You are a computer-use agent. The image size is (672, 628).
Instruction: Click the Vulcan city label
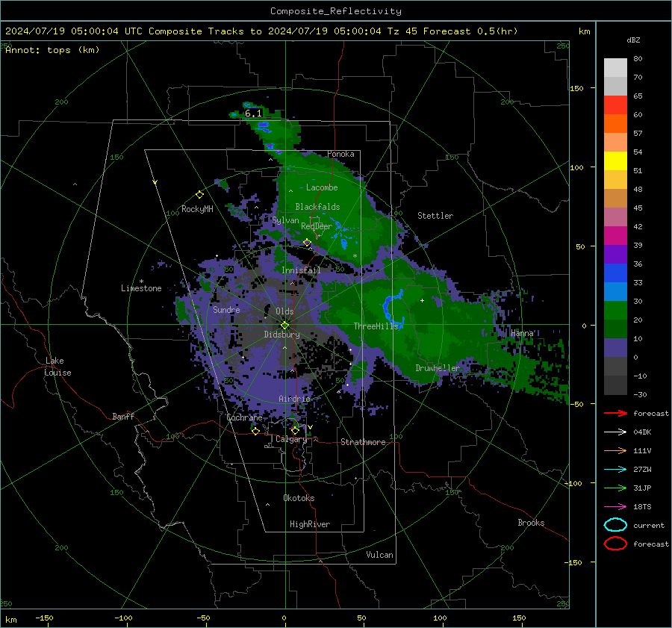point(379,555)
